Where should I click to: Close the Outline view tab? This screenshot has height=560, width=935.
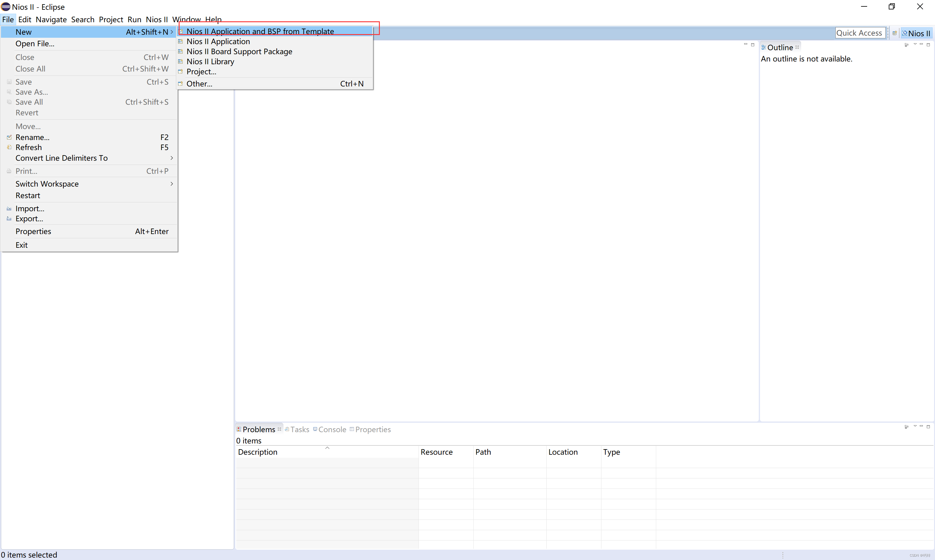(x=797, y=47)
